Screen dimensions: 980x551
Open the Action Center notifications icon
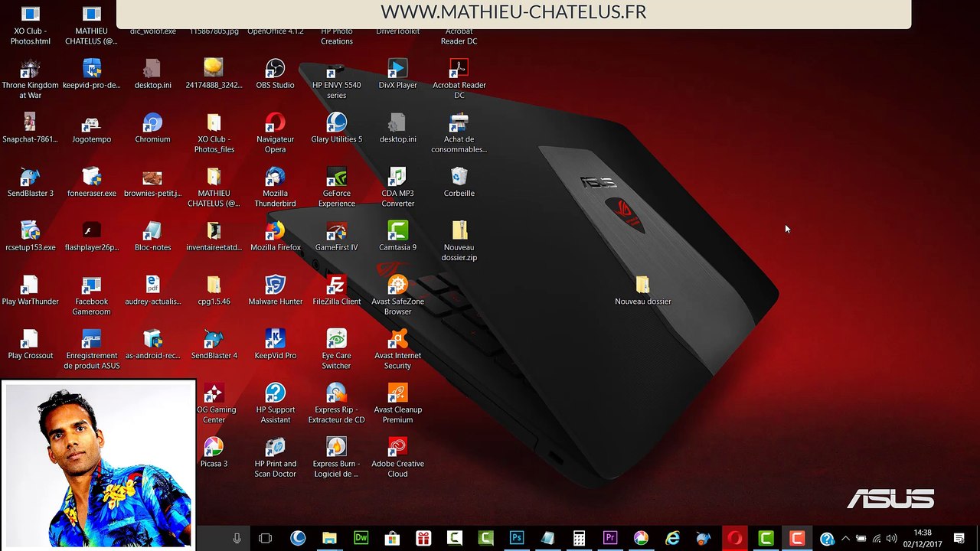959,539
